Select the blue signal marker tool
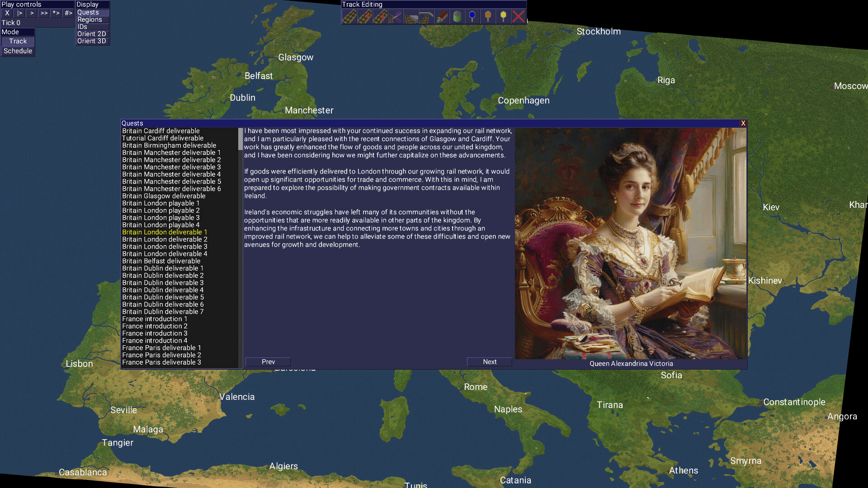 click(x=472, y=17)
